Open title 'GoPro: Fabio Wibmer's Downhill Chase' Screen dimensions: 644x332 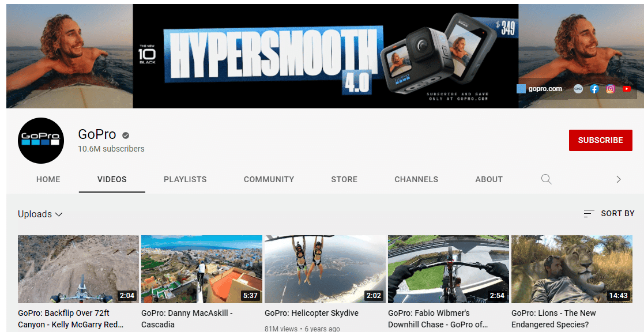438,319
